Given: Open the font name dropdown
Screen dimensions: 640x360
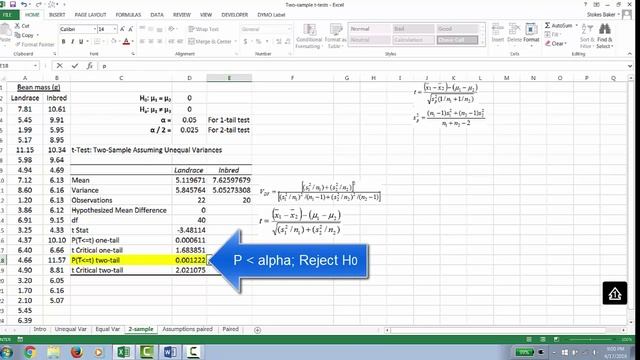Looking at the screenshot, I should (95, 29).
